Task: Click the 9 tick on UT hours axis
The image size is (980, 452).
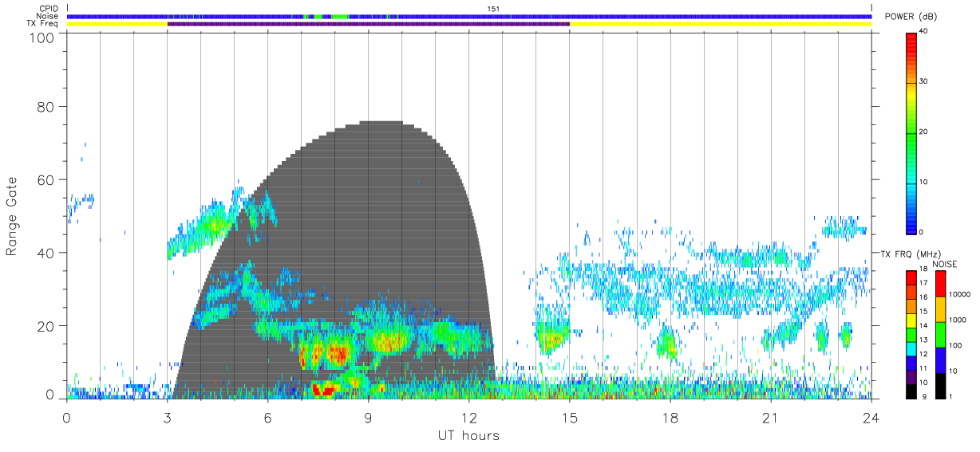Action: coord(369,417)
